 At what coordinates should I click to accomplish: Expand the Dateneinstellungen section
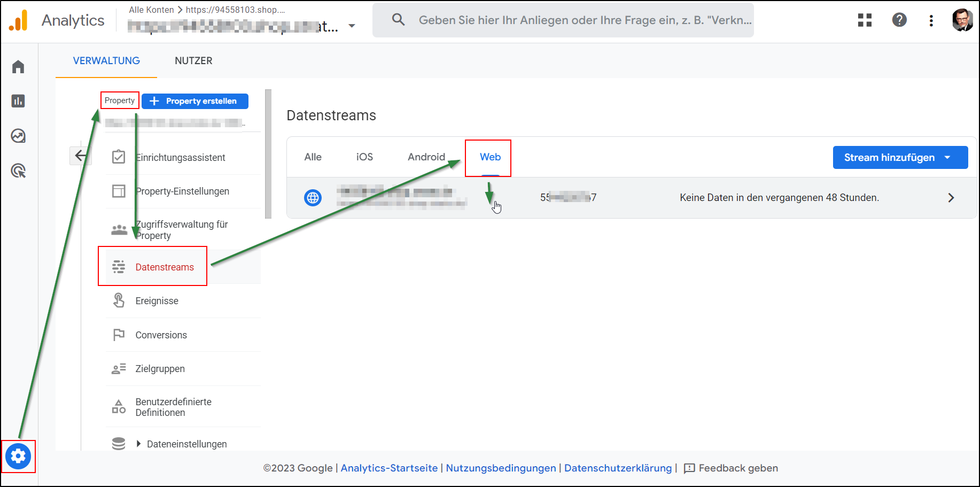(139, 444)
